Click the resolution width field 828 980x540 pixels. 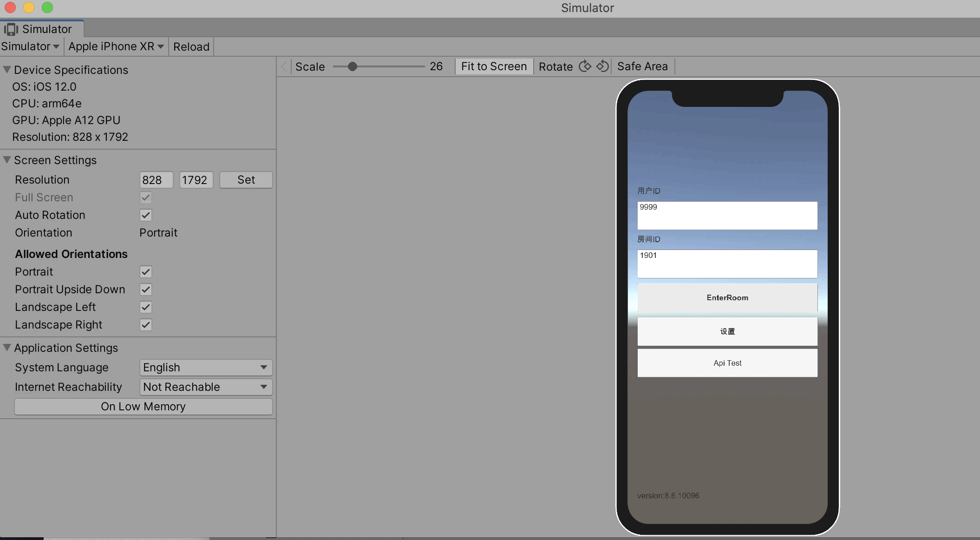[156, 180]
